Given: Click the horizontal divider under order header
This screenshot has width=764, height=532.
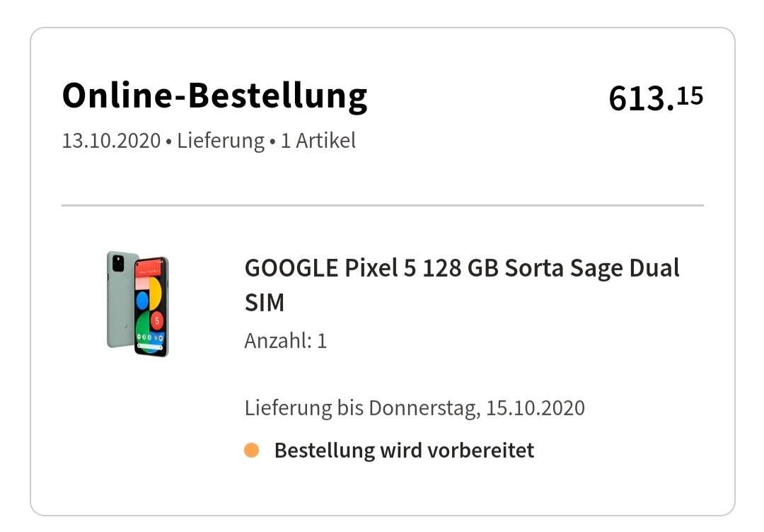Looking at the screenshot, I should pyautogui.click(x=383, y=206).
